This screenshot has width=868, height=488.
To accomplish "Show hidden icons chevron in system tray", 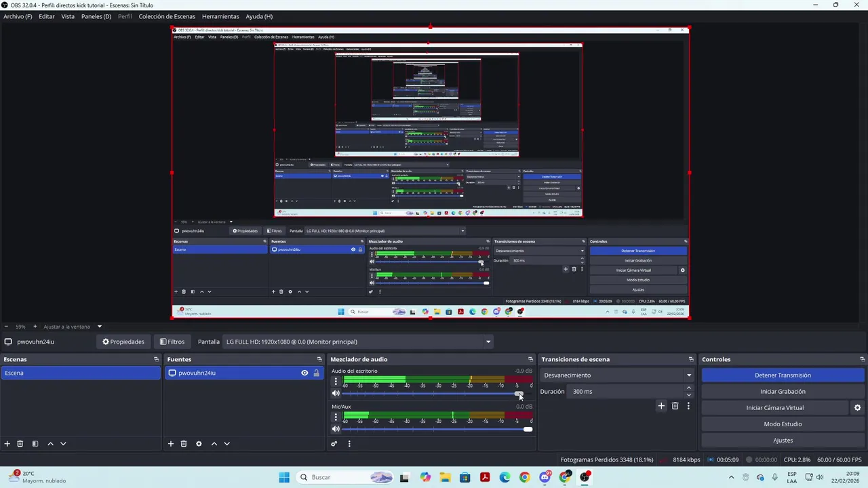I will pos(731,477).
